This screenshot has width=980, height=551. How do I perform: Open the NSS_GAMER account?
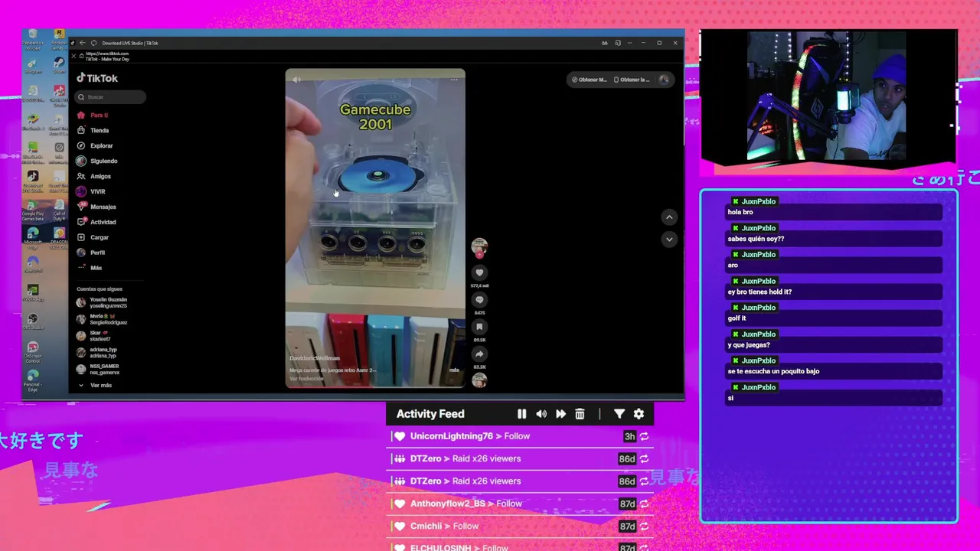click(x=98, y=369)
